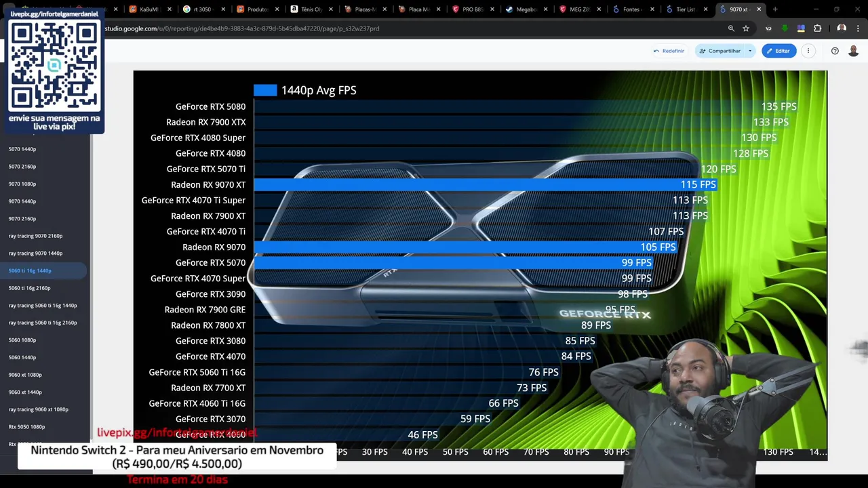Click the 135 FPS value label
This screenshot has height=488, width=868.
778,106
